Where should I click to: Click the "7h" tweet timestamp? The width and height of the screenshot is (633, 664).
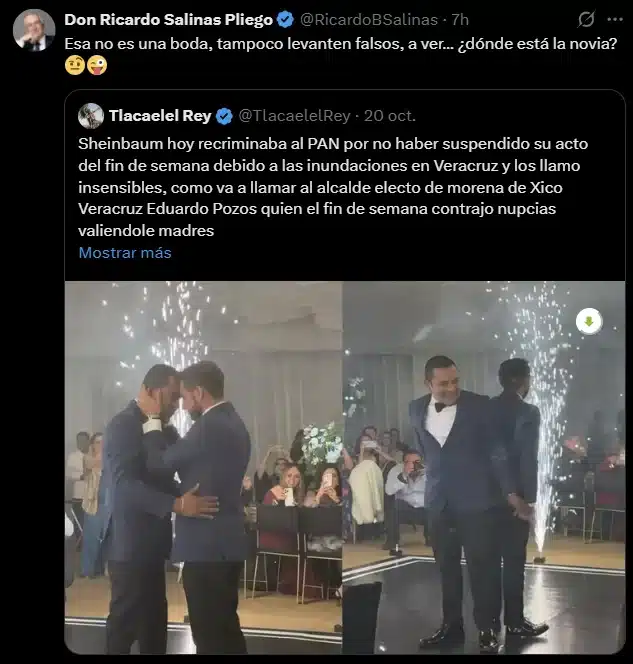pyautogui.click(x=459, y=19)
